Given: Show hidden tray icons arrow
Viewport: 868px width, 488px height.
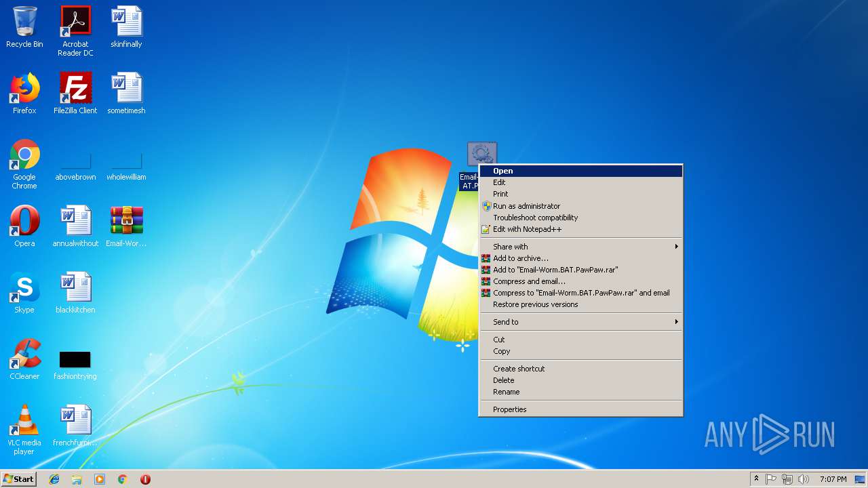Looking at the screenshot, I should 756,479.
